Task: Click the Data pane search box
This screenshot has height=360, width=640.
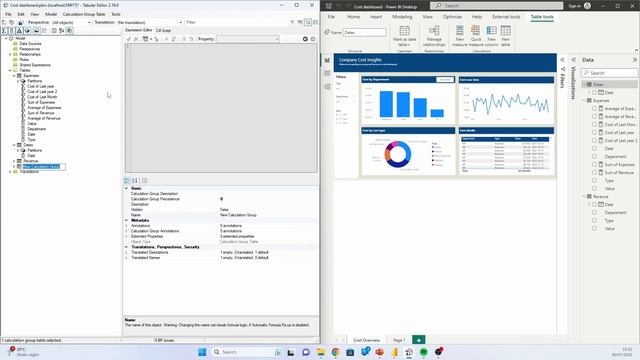Action: [609, 73]
